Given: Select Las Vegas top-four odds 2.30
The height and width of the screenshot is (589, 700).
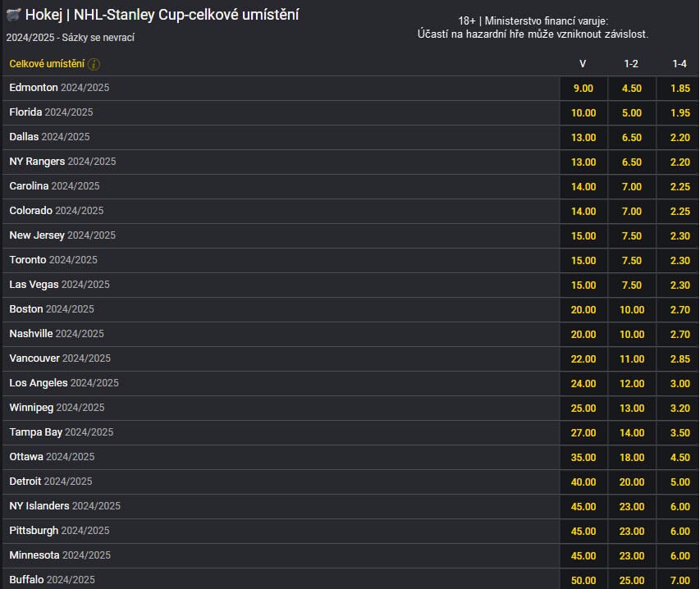Looking at the screenshot, I should [679, 285].
